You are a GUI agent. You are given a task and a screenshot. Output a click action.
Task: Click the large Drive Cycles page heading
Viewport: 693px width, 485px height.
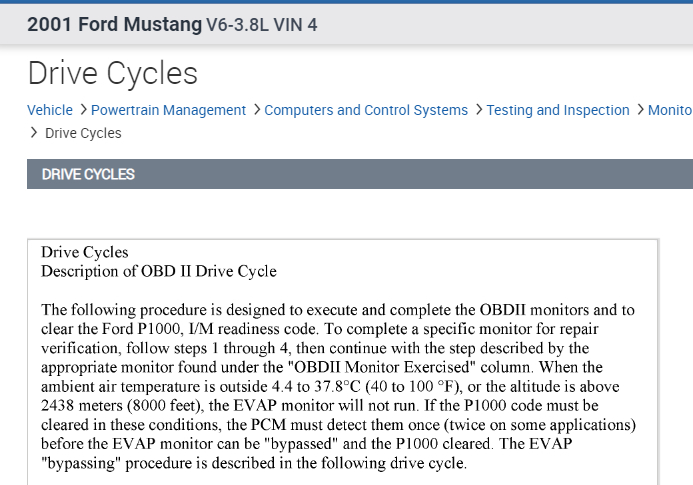(x=113, y=73)
